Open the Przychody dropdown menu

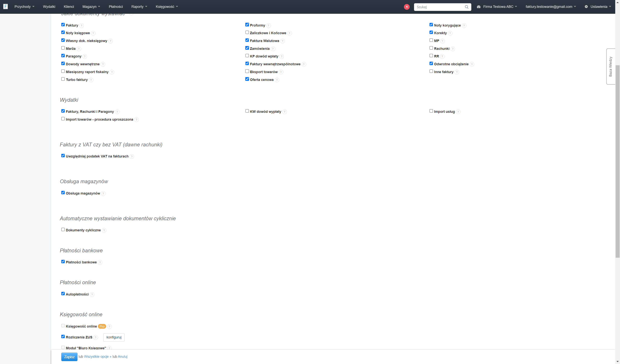pyautogui.click(x=24, y=7)
